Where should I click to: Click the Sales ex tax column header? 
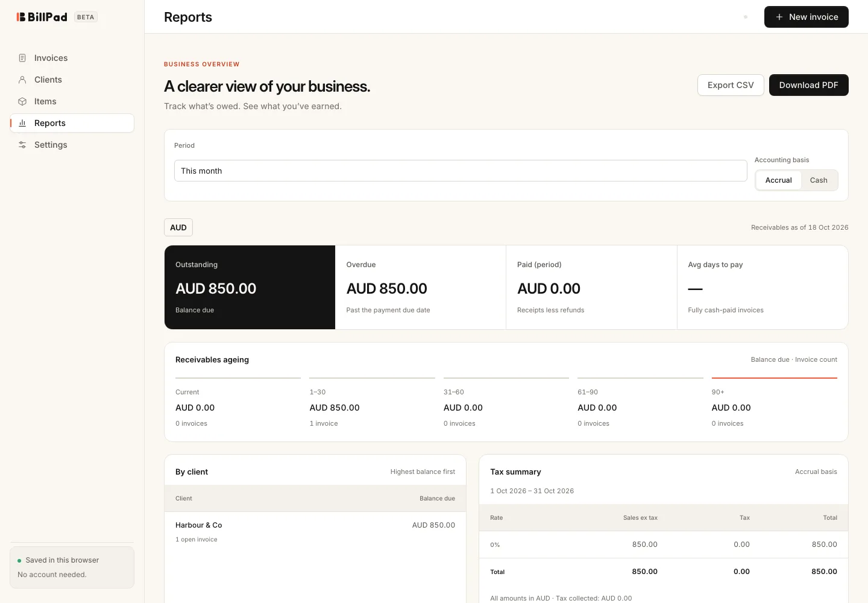coord(640,518)
